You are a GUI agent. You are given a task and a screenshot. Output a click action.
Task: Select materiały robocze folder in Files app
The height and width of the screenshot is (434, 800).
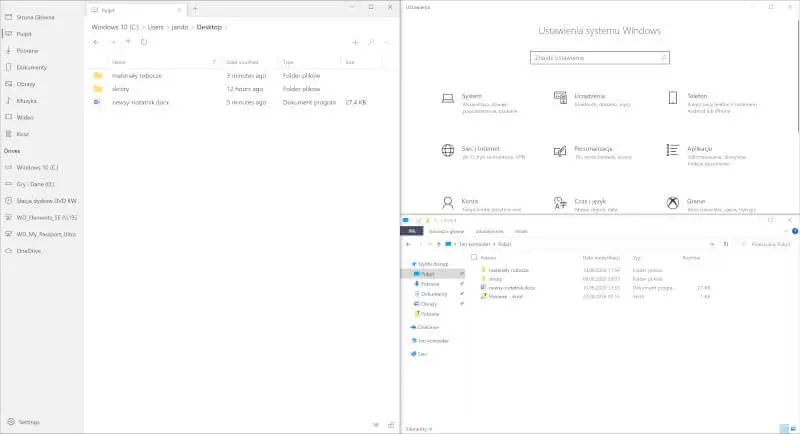pyautogui.click(x=235, y=75)
